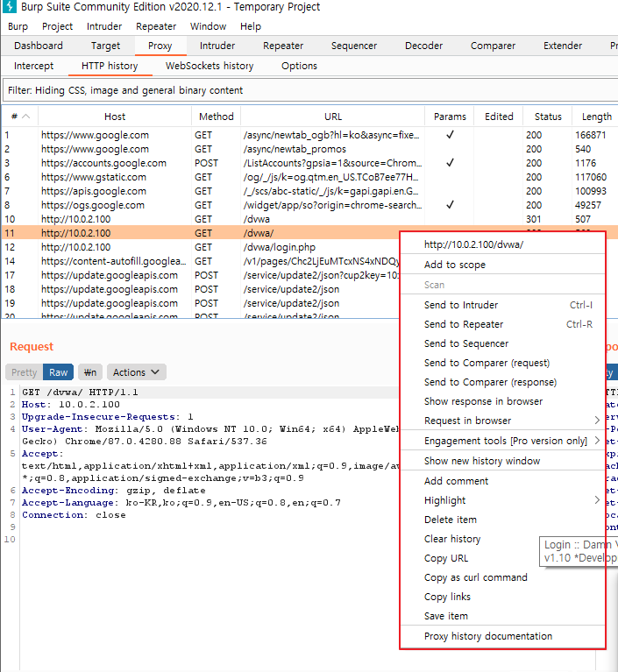
Task: Open the Burp menu
Action: coord(18,26)
